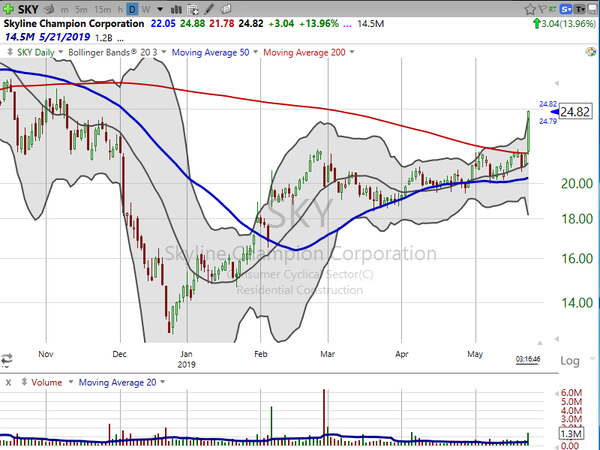This screenshot has height=450, width=600.
Task: Click the print chart icon
Action: coord(49,9)
